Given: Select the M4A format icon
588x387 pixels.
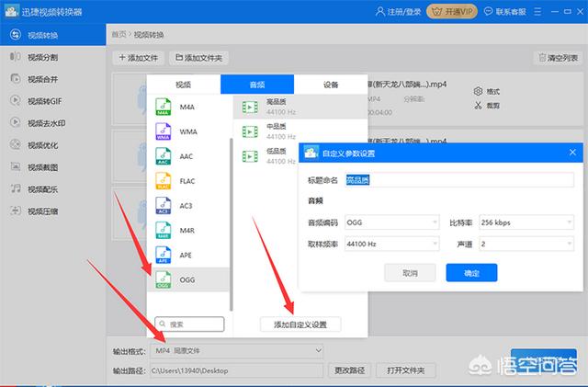Looking at the screenshot, I should click(164, 107).
